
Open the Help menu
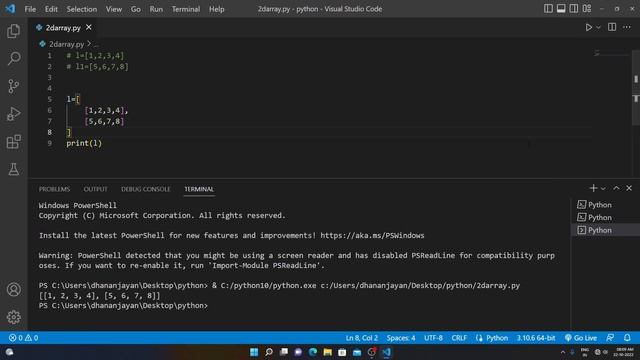coord(217,9)
